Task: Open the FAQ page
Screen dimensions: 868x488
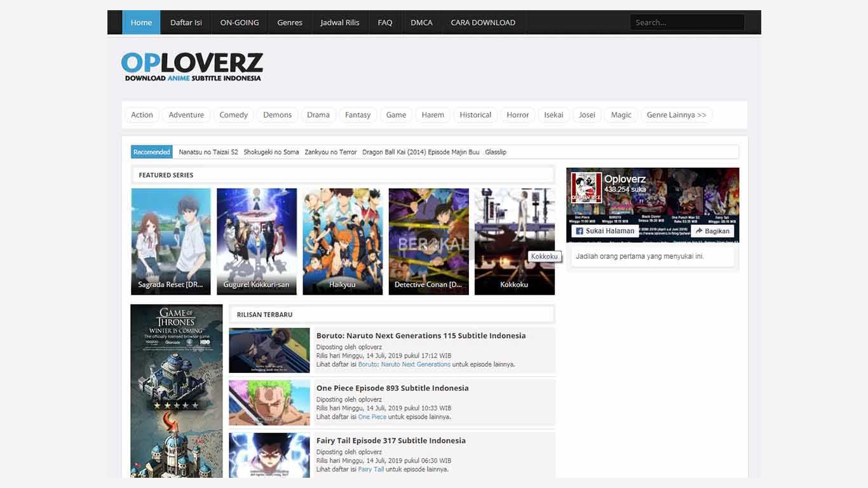Action: tap(385, 22)
